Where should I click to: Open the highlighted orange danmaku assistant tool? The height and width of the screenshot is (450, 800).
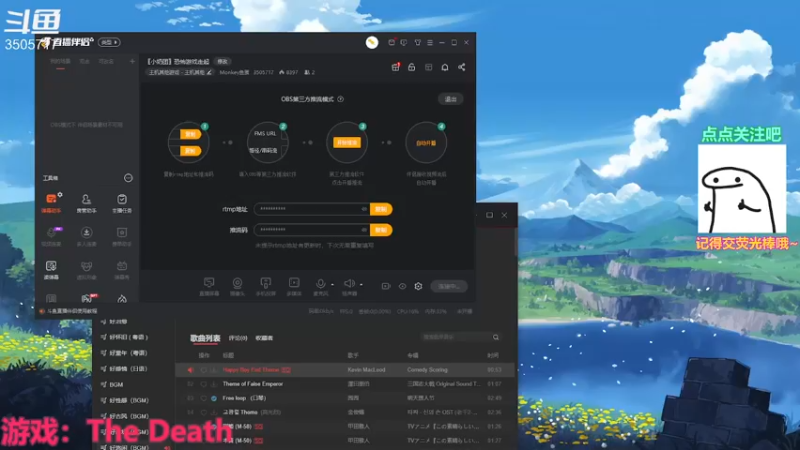(x=51, y=203)
